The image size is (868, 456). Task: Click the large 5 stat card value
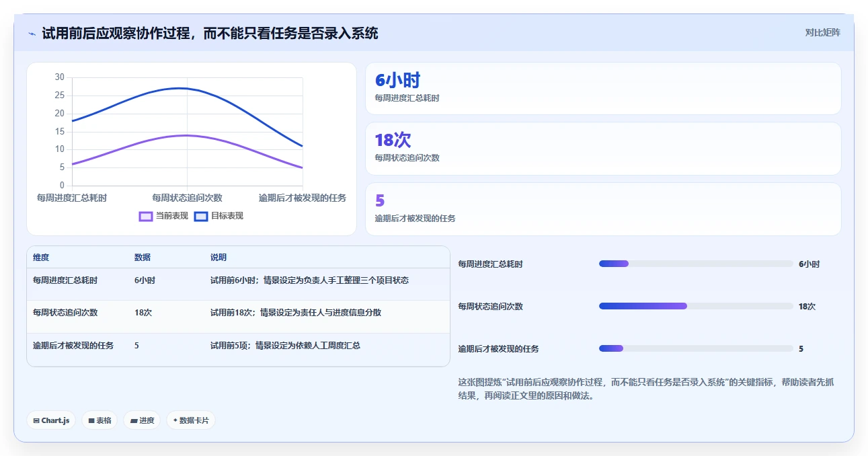coord(380,200)
